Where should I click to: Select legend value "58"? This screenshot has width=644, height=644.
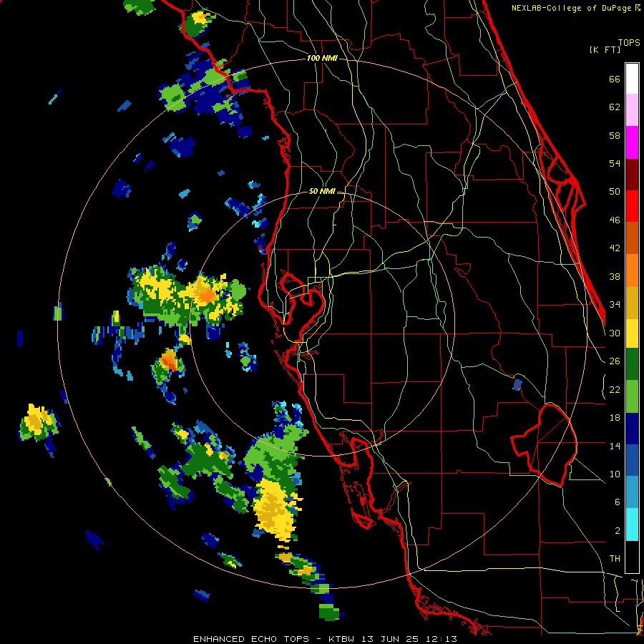tap(615, 135)
